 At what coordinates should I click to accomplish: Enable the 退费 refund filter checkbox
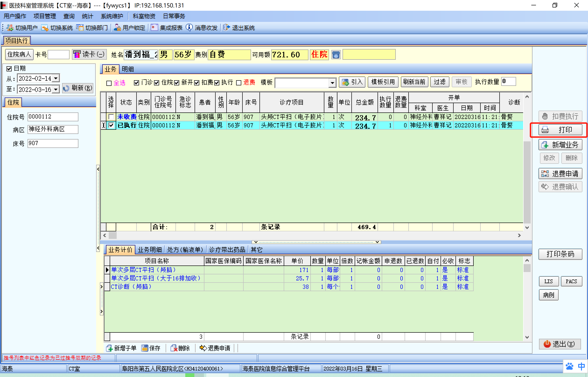tap(239, 83)
